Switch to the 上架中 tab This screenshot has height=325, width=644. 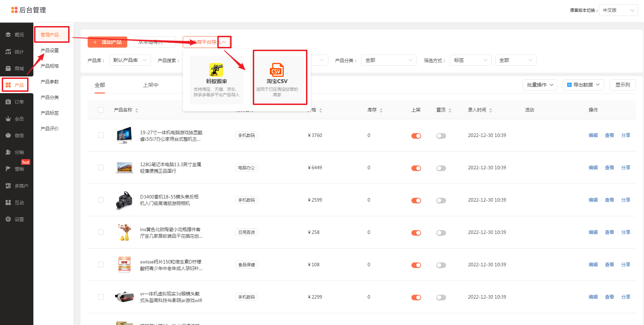[151, 85]
